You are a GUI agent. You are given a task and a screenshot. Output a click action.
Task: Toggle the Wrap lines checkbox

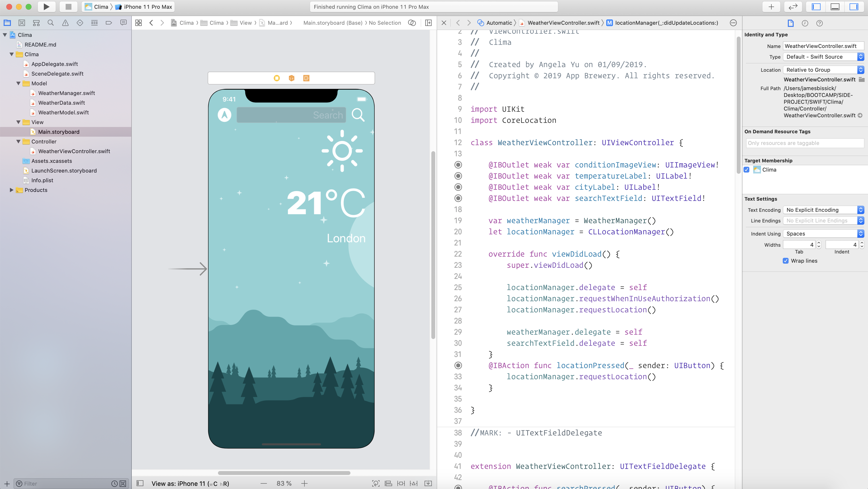785,261
